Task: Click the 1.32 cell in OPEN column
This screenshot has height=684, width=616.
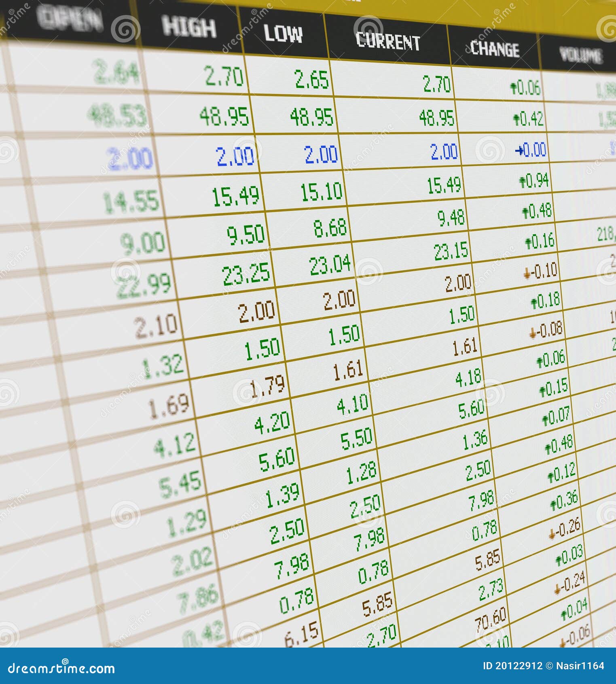Action: [163, 366]
